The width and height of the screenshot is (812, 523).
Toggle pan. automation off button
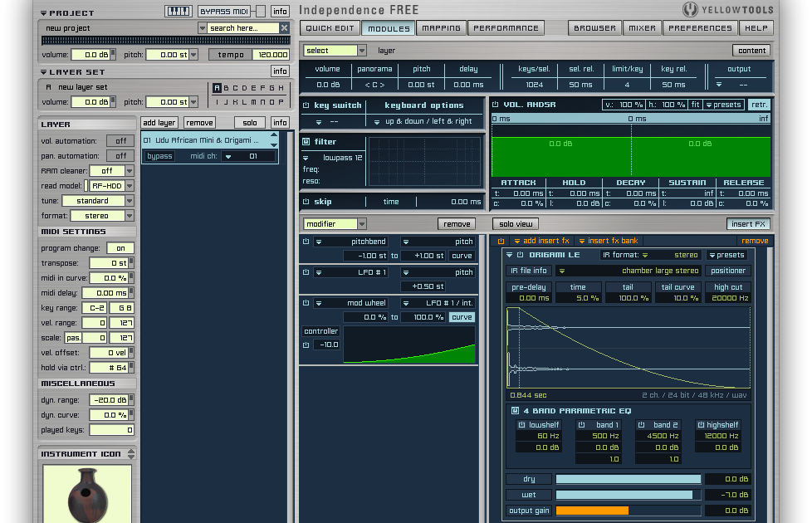click(120, 156)
